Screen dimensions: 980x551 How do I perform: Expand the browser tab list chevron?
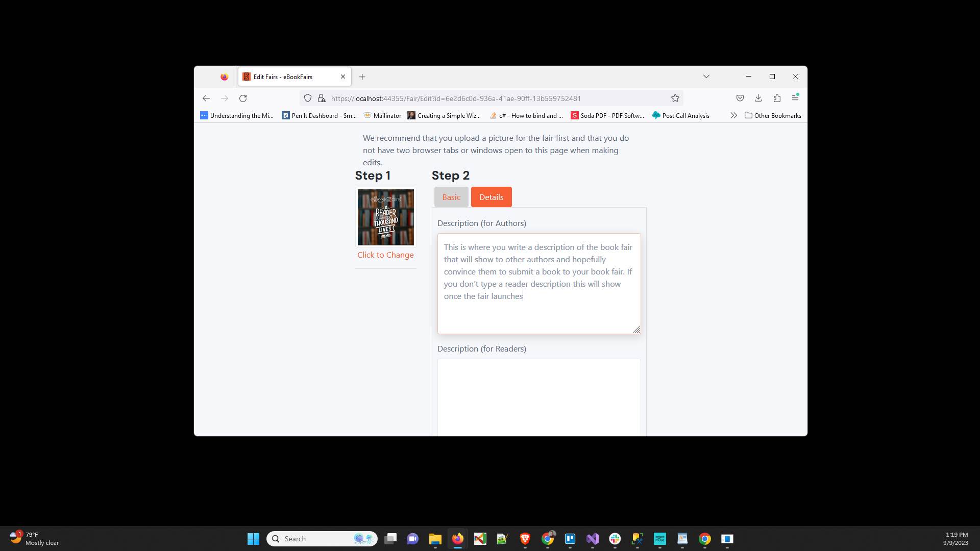pyautogui.click(x=706, y=77)
